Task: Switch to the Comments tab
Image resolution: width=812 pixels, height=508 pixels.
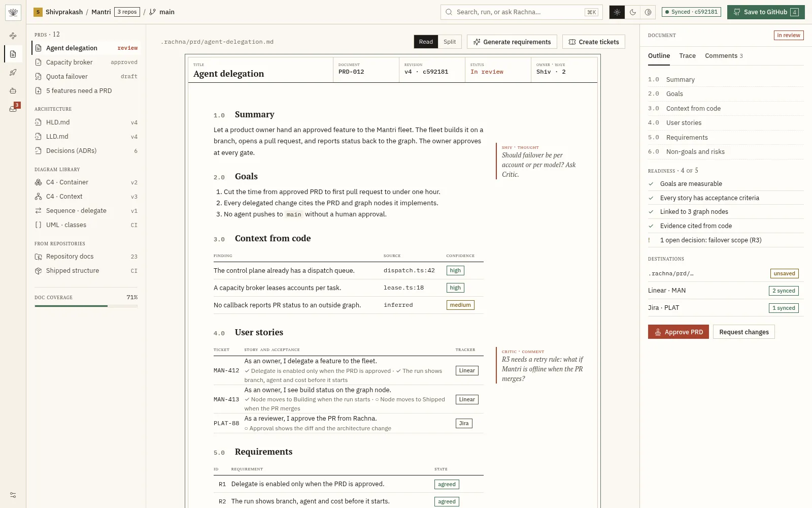Action: click(724, 56)
